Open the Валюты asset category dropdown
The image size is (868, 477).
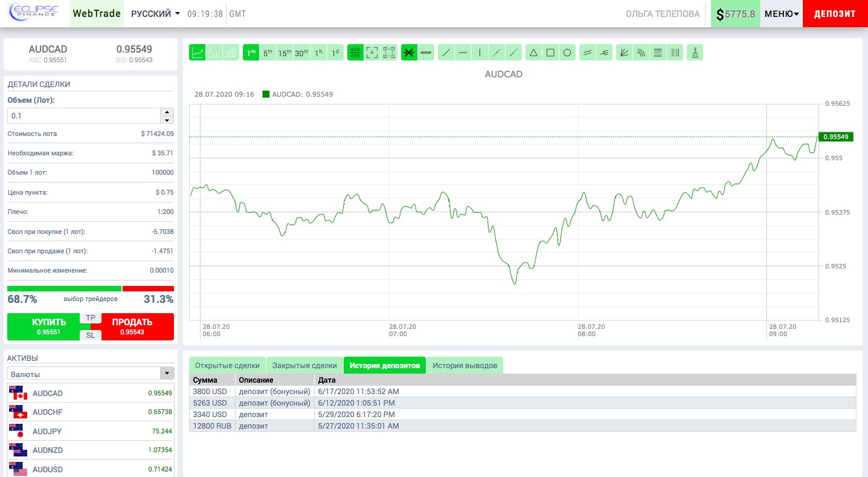[91, 374]
